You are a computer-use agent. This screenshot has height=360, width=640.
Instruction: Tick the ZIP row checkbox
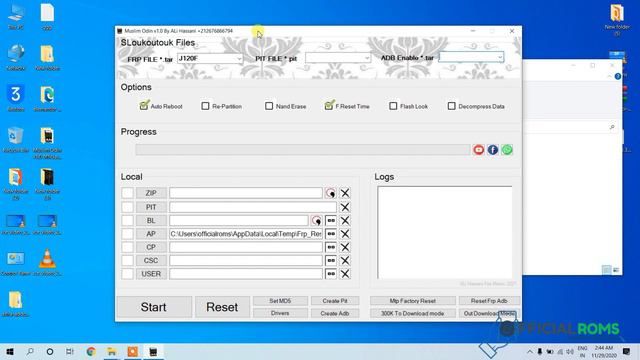(x=127, y=193)
